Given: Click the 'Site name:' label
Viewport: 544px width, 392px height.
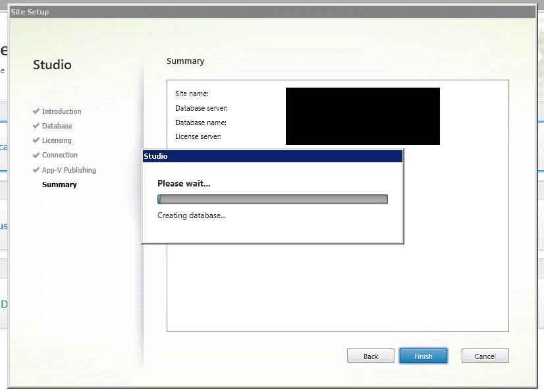Looking at the screenshot, I should click(x=192, y=94).
